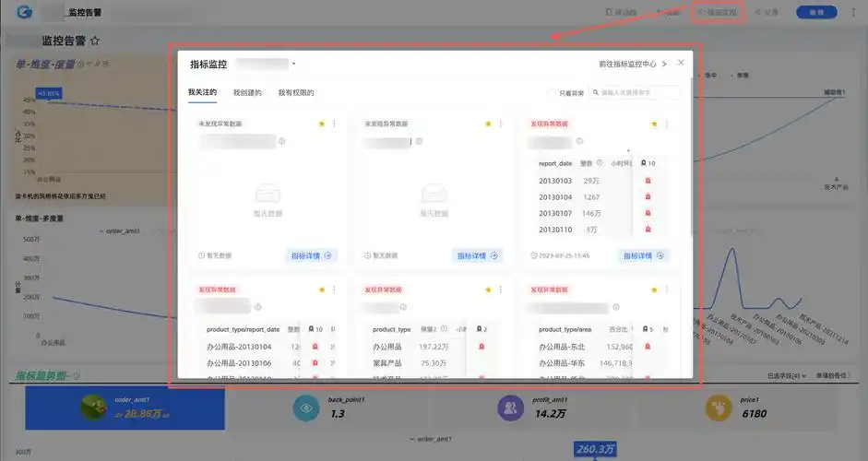Viewport: 868px width, 461px height.
Task: Open the 前往指标监控中心 link
Action: click(x=633, y=64)
